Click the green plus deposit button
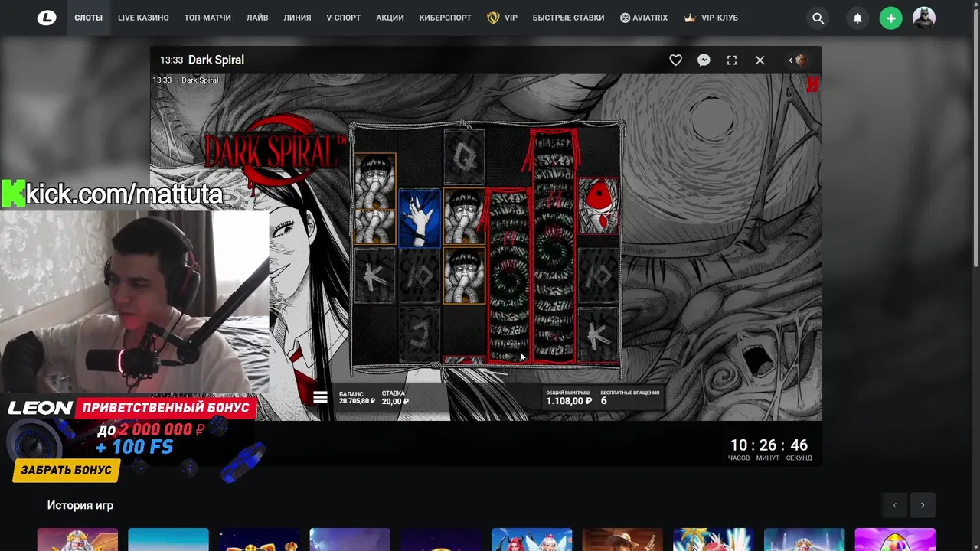The height and width of the screenshot is (551, 980). pos(890,18)
